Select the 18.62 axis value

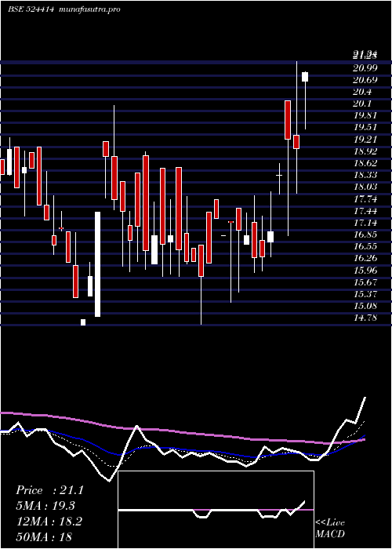(x=365, y=163)
